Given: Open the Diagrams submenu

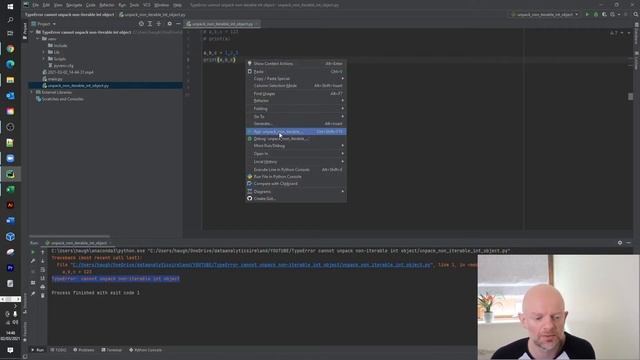Looking at the screenshot, I should pos(296,191).
